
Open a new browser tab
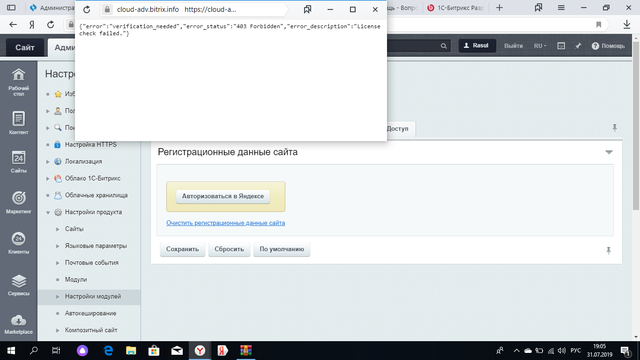[499, 8]
